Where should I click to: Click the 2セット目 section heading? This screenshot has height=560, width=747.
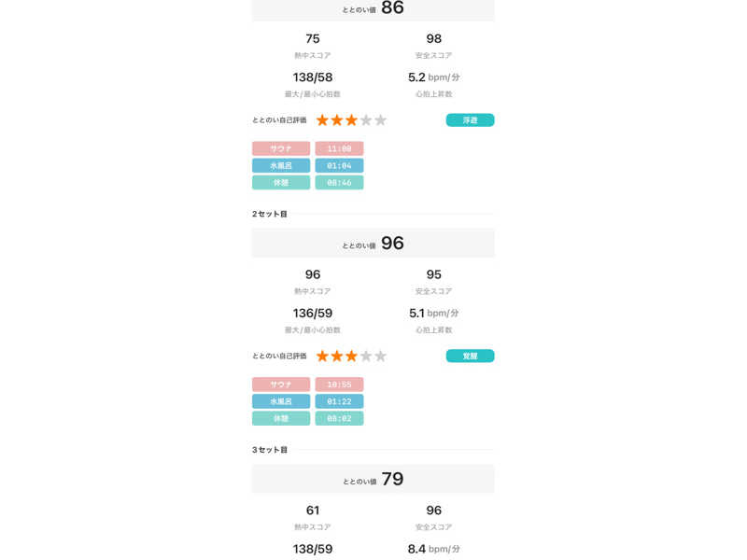pyautogui.click(x=269, y=214)
